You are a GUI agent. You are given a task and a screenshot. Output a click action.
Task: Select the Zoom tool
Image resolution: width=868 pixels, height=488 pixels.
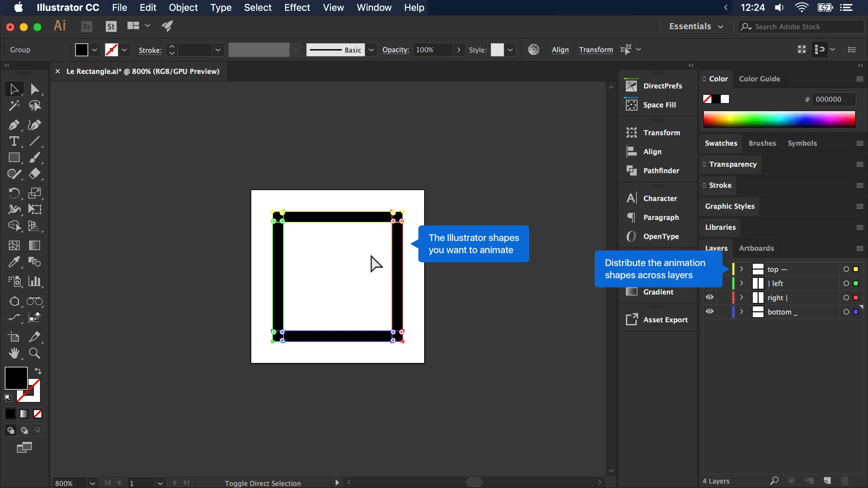[34, 353]
